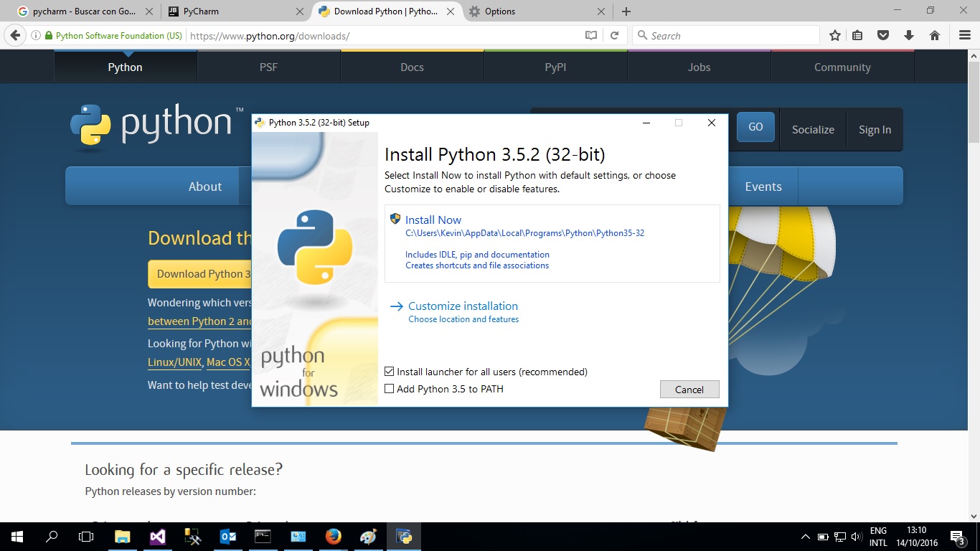Open Firefox downloads with the arrow icon
Screen dimensions: 980x551
click(x=908, y=34)
